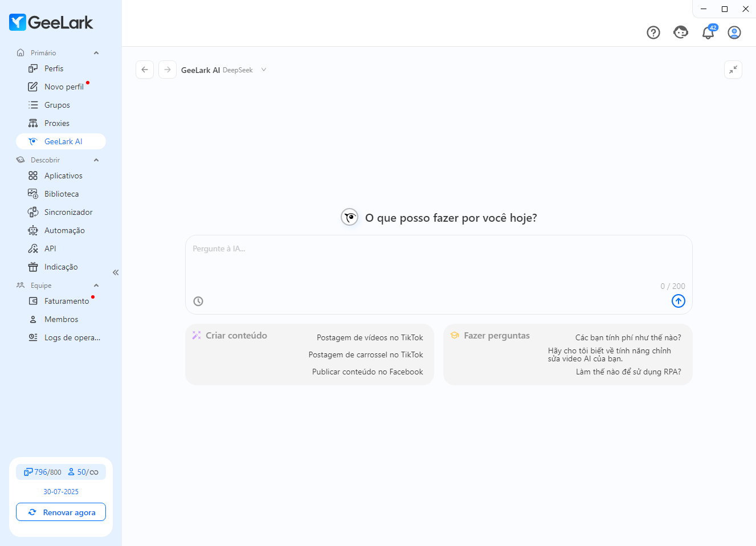Click the Descobrir section header
756x546 pixels.
coord(58,160)
